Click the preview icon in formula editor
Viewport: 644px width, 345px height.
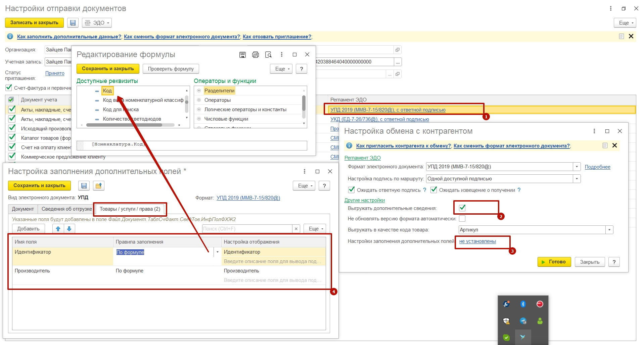coord(268,55)
